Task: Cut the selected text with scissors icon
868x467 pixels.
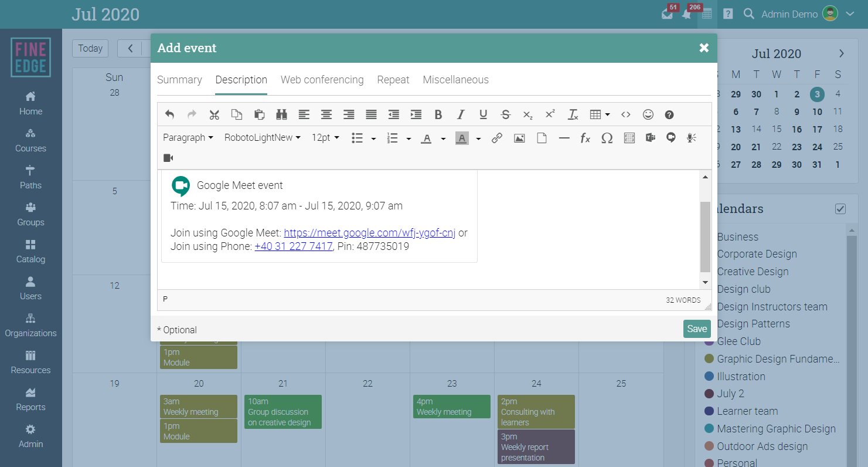Action: click(x=214, y=115)
